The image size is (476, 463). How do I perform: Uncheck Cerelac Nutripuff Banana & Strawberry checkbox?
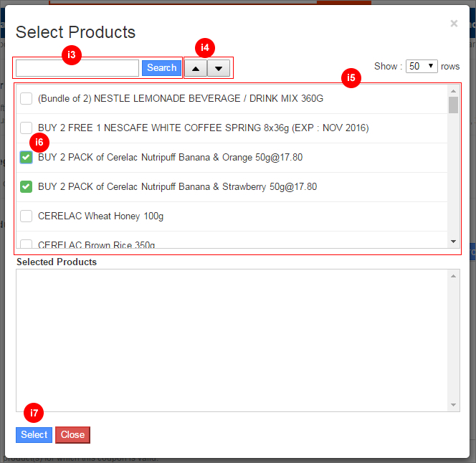coord(26,187)
